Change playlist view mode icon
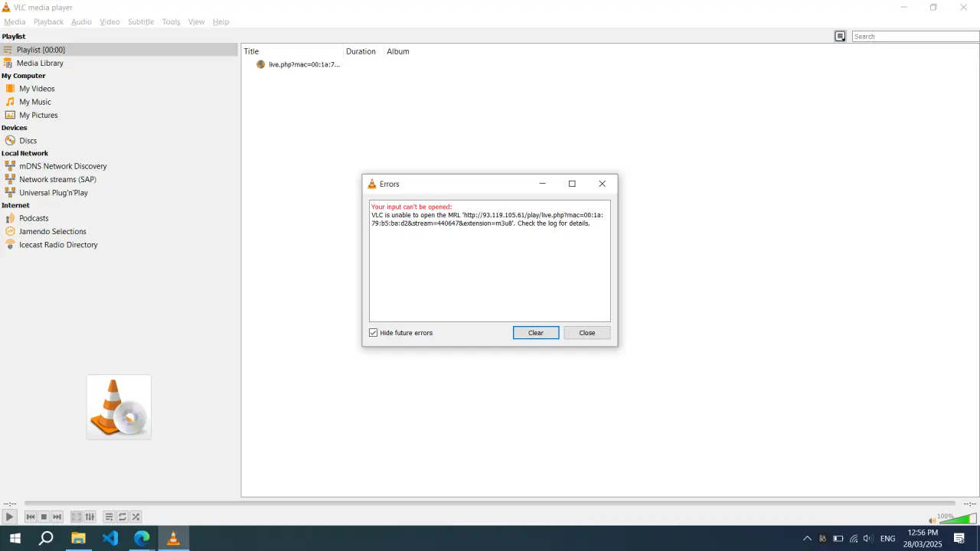Image resolution: width=980 pixels, height=551 pixels. click(840, 36)
